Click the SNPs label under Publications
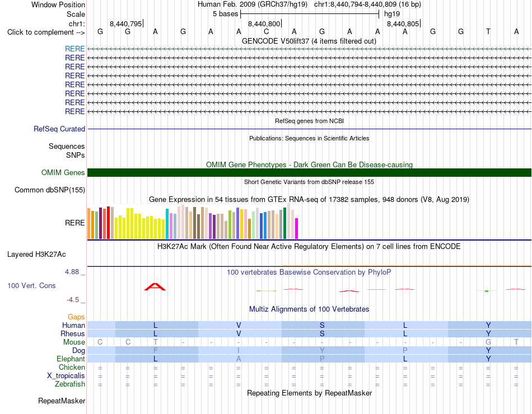 pyautogui.click(x=76, y=155)
